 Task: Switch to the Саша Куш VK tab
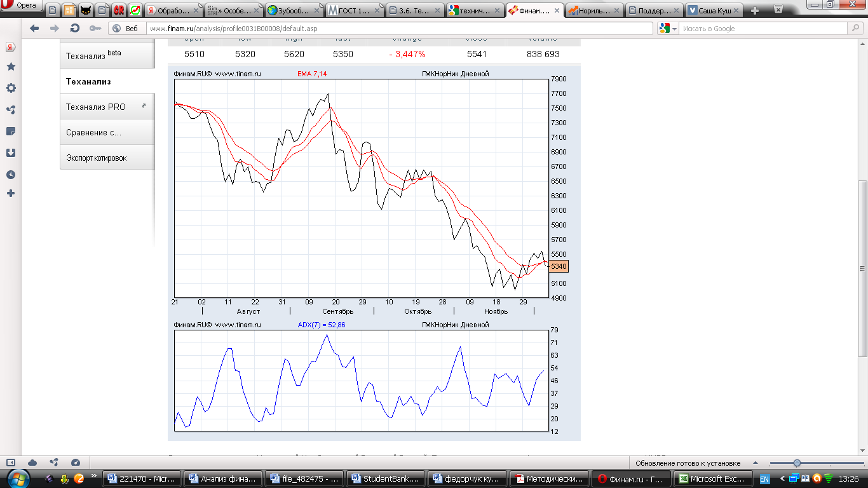pyautogui.click(x=715, y=11)
